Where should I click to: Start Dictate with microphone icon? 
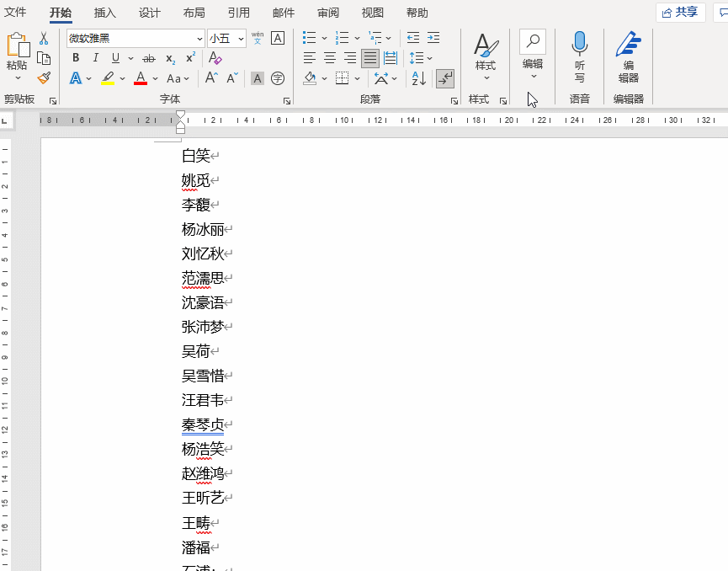pos(579,56)
